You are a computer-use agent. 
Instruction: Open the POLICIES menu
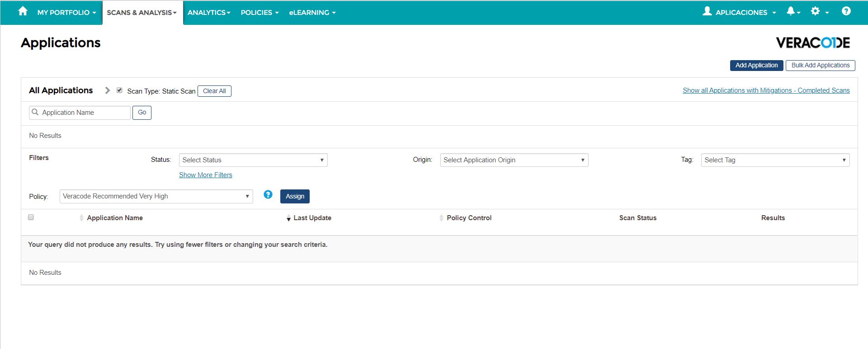259,13
